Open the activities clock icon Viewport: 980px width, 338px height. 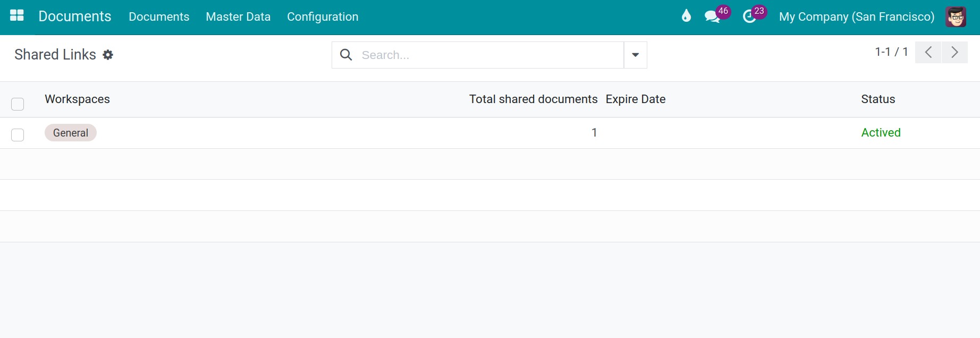point(749,16)
